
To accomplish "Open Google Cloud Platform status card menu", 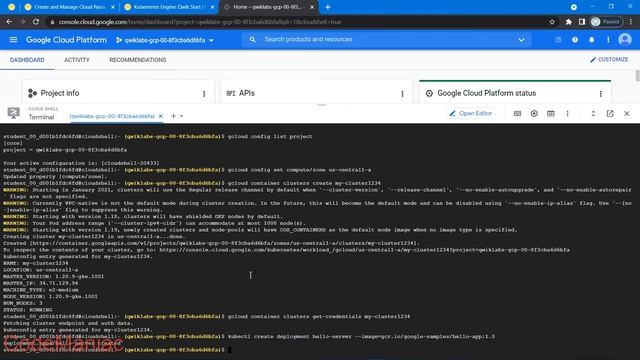I will [601, 94].
